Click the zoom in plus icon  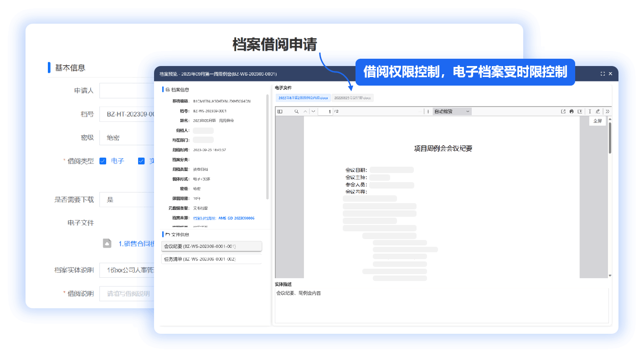pos(428,112)
